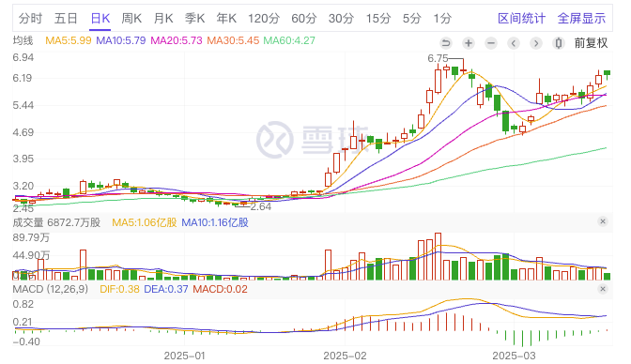
Task: Select the 1分 interval tab
Action: [442, 19]
